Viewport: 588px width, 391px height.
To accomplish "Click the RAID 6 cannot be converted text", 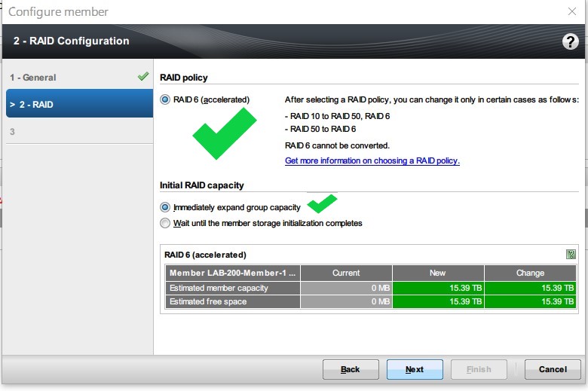I will [x=337, y=145].
